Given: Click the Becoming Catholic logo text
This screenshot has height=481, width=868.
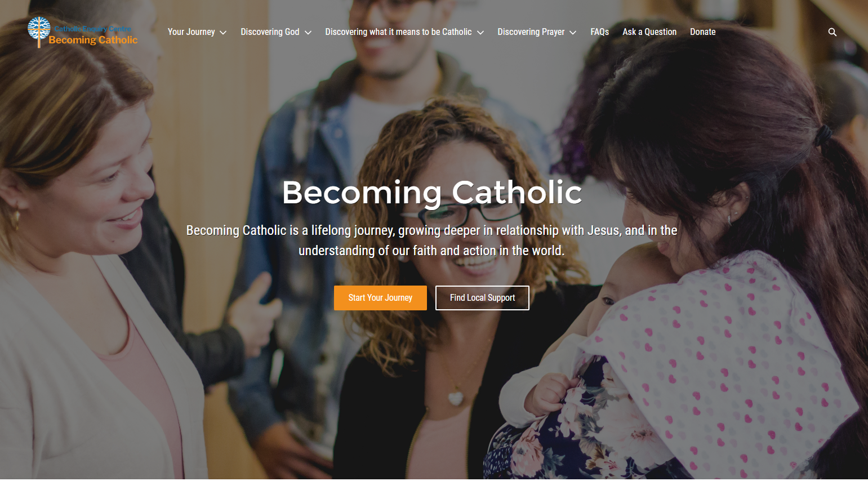Looking at the screenshot, I should (93, 40).
